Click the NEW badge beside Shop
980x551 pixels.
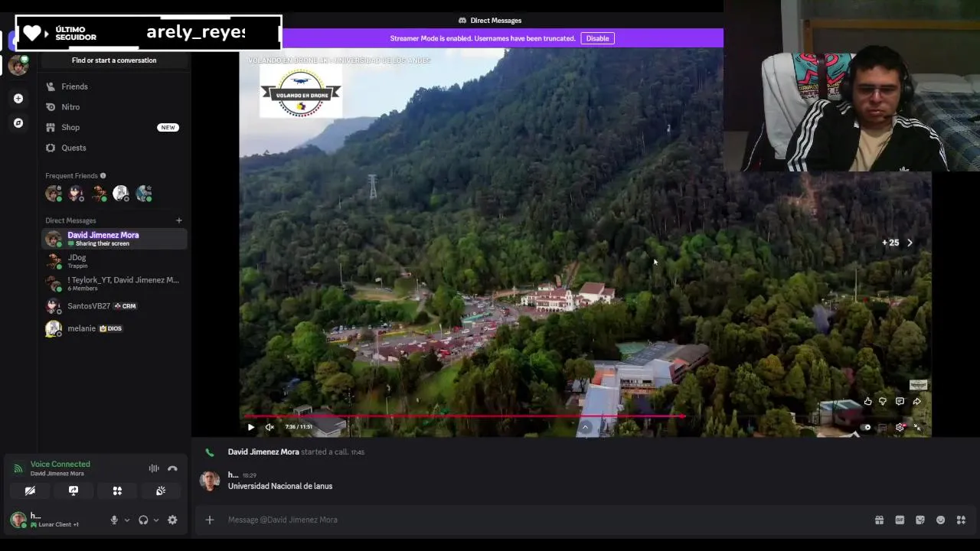click(168, 128)
